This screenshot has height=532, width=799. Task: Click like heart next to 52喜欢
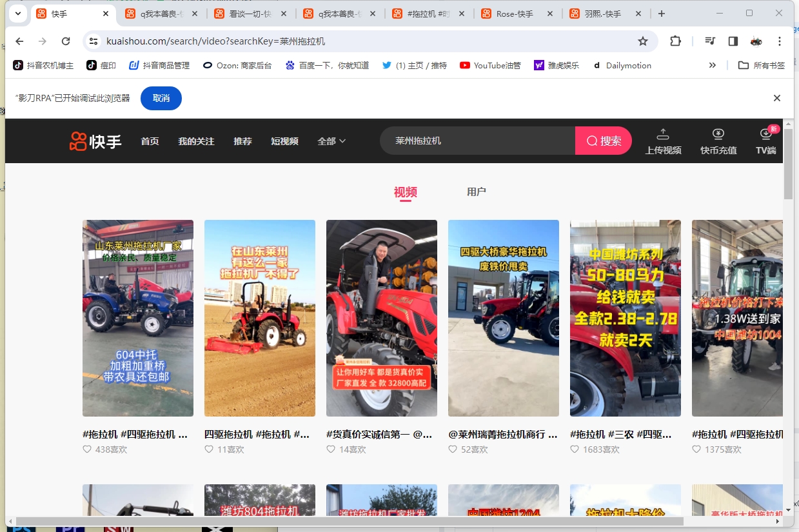pos(453,449)
